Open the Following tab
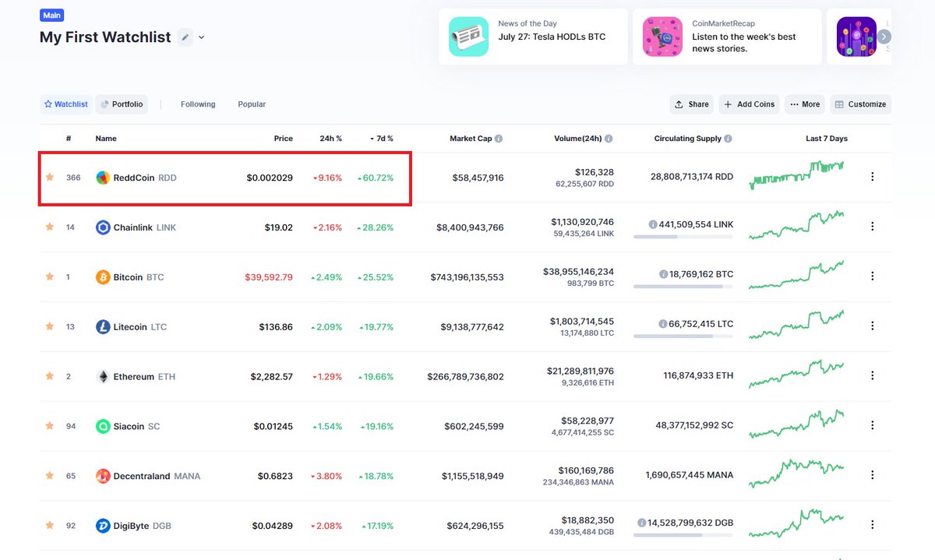 (x=197, y=104)
